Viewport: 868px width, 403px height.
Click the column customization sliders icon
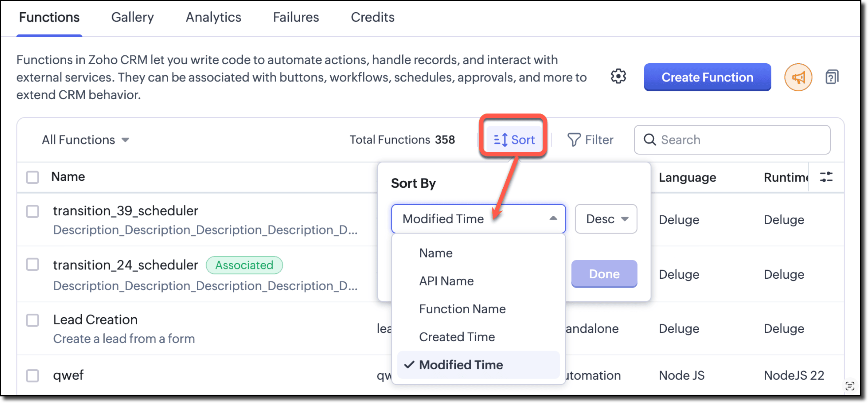(826, 177)
